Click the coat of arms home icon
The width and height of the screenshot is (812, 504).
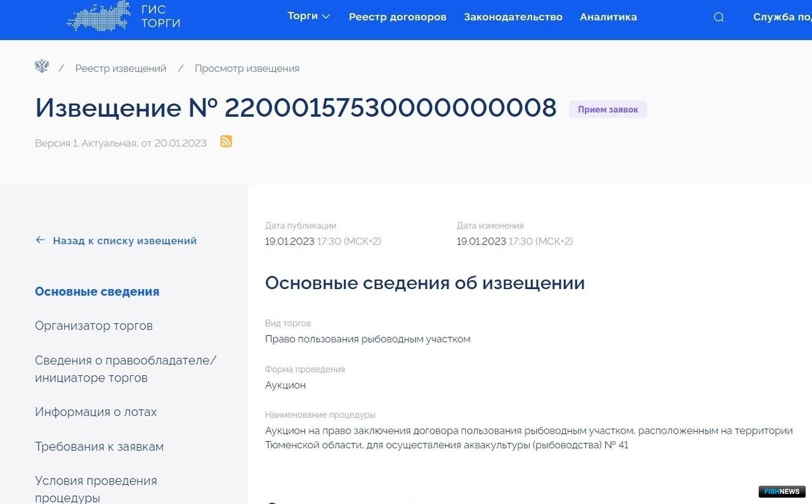[x=42, y=67]
